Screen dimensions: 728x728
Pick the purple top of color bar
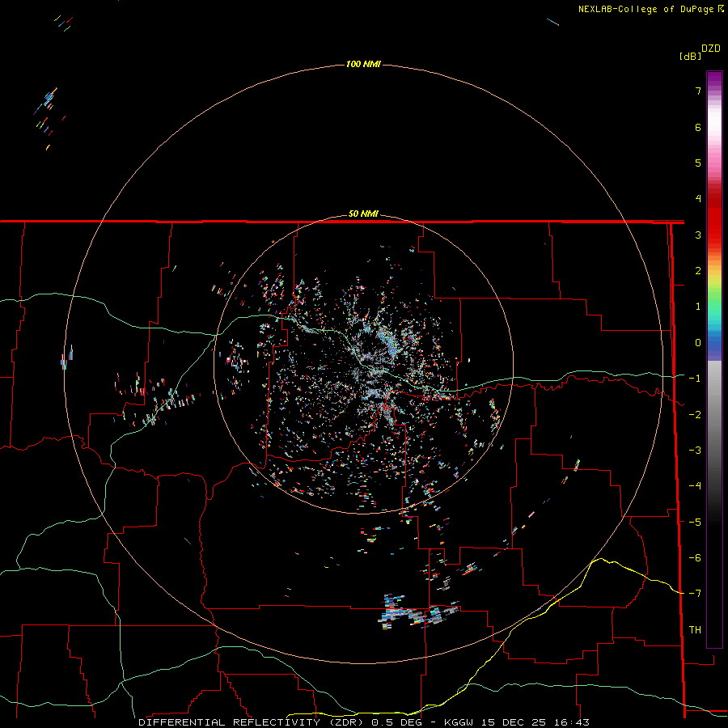pyautogui.click(x=714, y=79)
